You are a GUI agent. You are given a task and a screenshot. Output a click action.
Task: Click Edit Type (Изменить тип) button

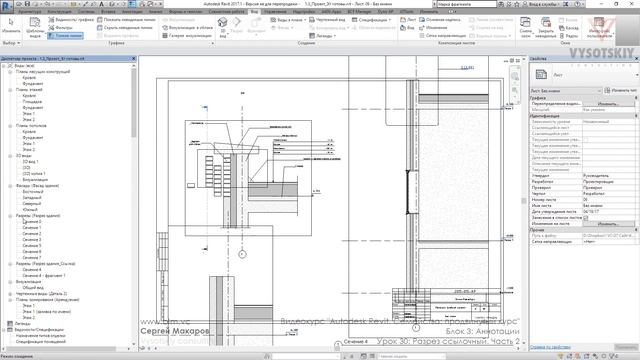click(620, 91)
